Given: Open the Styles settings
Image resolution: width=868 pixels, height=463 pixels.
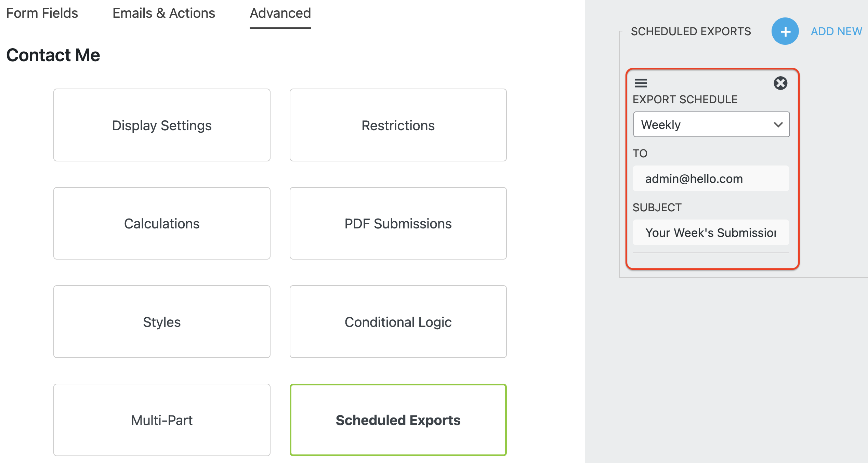Looking at the screenshot, I should click(x=161, y=322).
